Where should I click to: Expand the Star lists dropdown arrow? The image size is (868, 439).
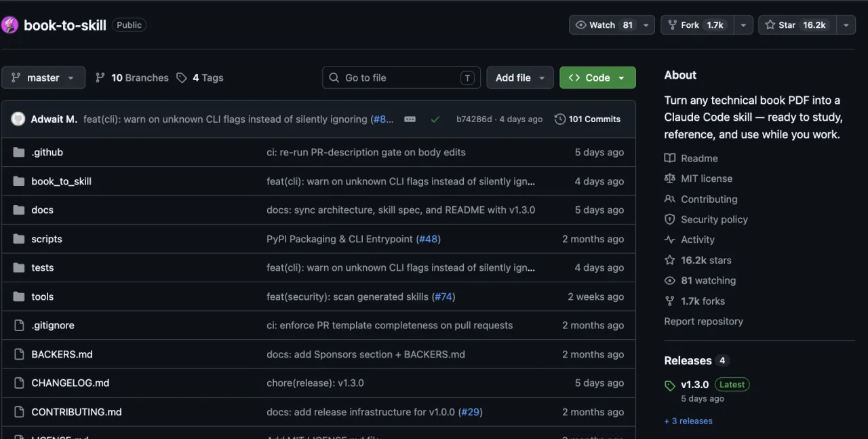(x=846, y=25)
